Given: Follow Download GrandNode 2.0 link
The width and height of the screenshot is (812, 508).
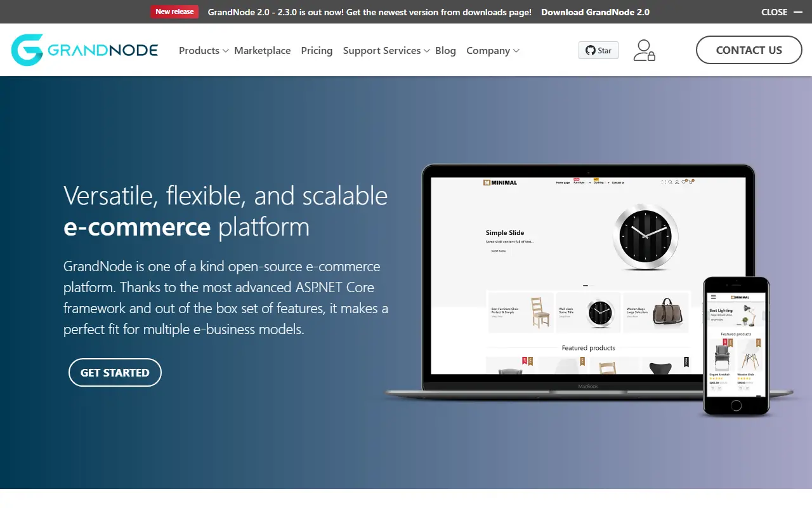Looking at the screenshot, I should click(x=595, y=12).
